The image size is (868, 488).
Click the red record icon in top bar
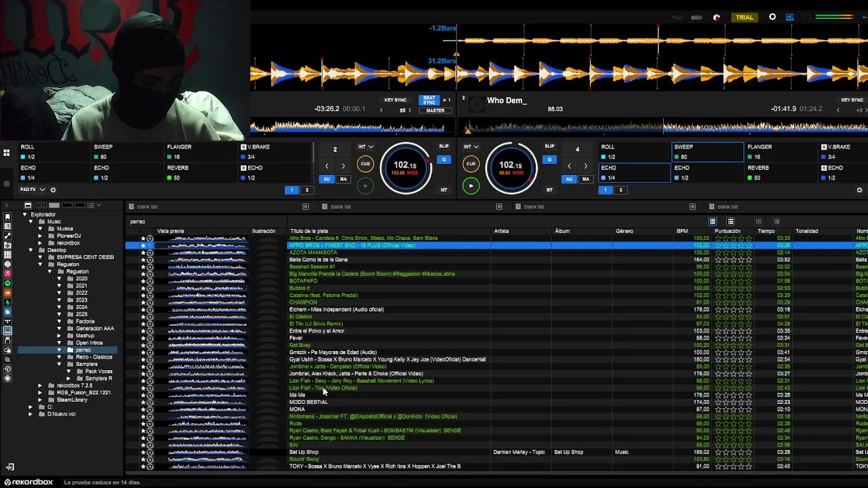click(x=717, y=18)
